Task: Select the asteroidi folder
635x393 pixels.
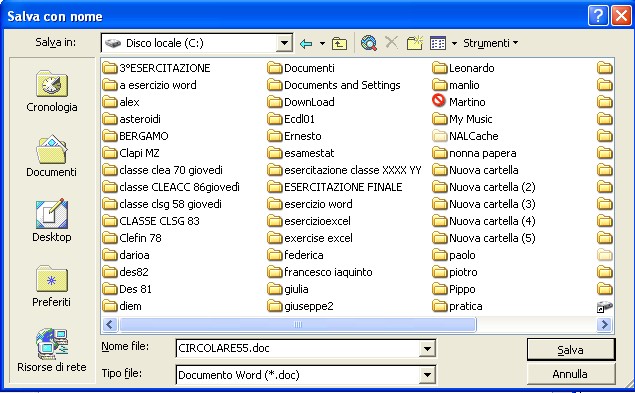Action: 132,119
